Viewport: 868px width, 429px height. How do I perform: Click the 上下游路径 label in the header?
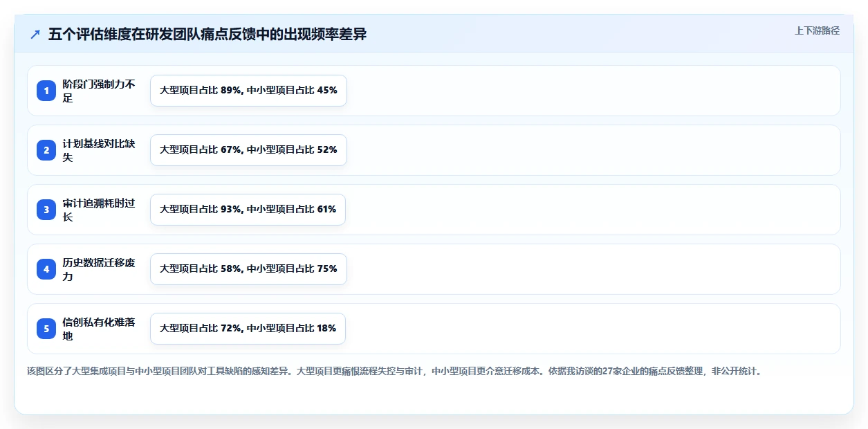[x=817, y=30]
